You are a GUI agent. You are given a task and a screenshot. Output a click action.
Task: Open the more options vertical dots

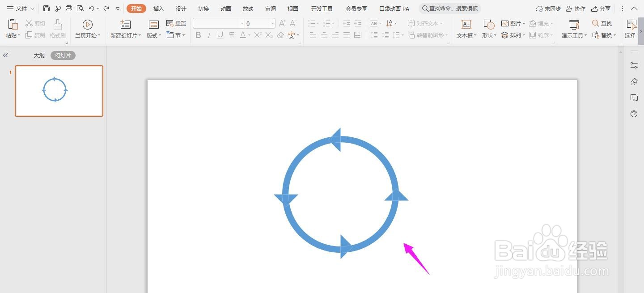623,8
